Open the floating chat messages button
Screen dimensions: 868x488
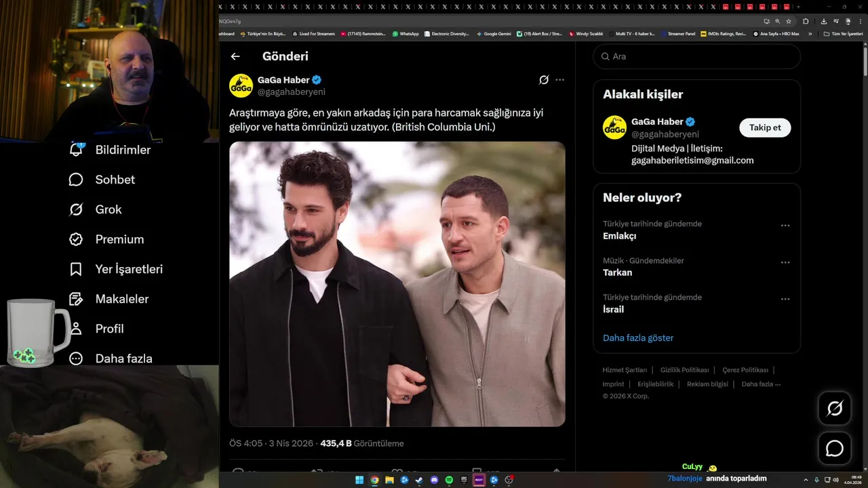(x=835, y=449)
